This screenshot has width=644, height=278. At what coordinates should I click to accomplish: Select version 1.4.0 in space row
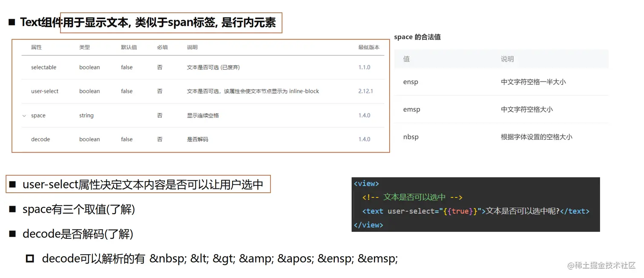click(364, 116)
